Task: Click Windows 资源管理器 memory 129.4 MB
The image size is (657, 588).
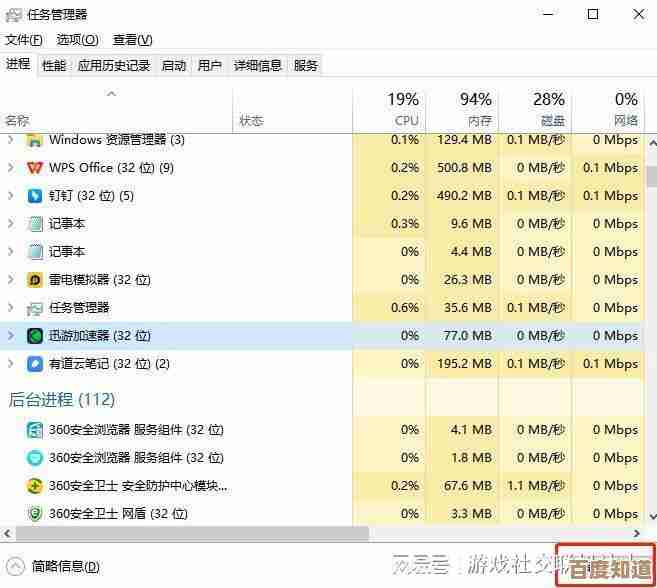Action: [464, 140]
